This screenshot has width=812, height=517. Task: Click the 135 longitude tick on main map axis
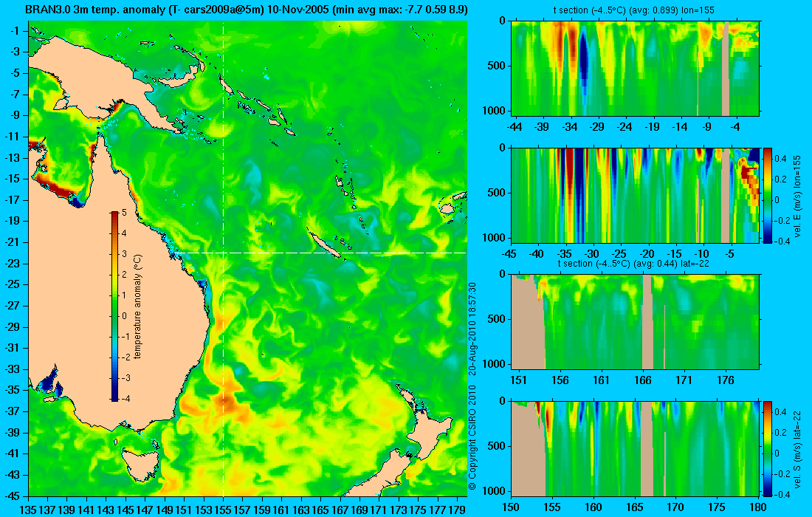(x=28, y=510)
